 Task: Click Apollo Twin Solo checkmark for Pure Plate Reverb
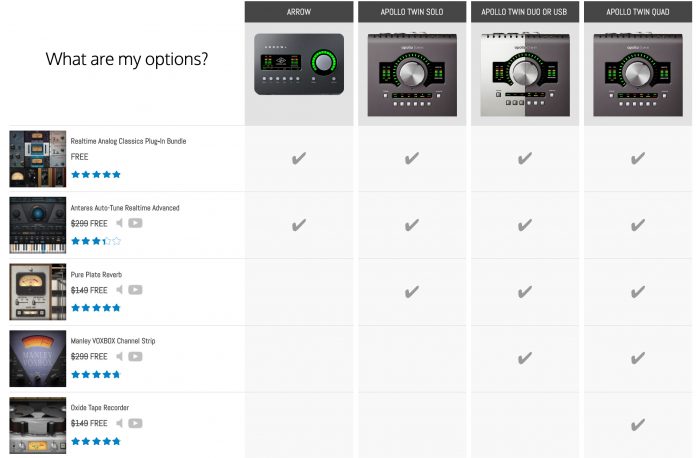[x=411, y=292]
